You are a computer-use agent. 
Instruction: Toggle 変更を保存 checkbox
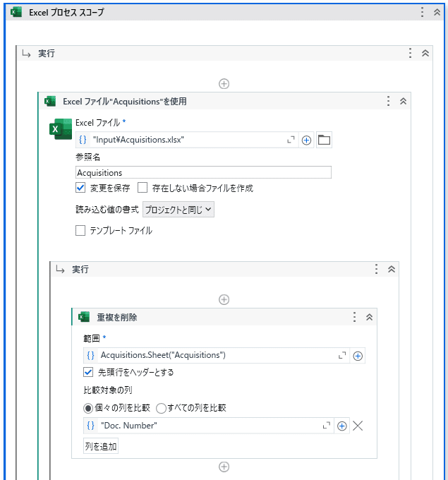coord(80,187)
